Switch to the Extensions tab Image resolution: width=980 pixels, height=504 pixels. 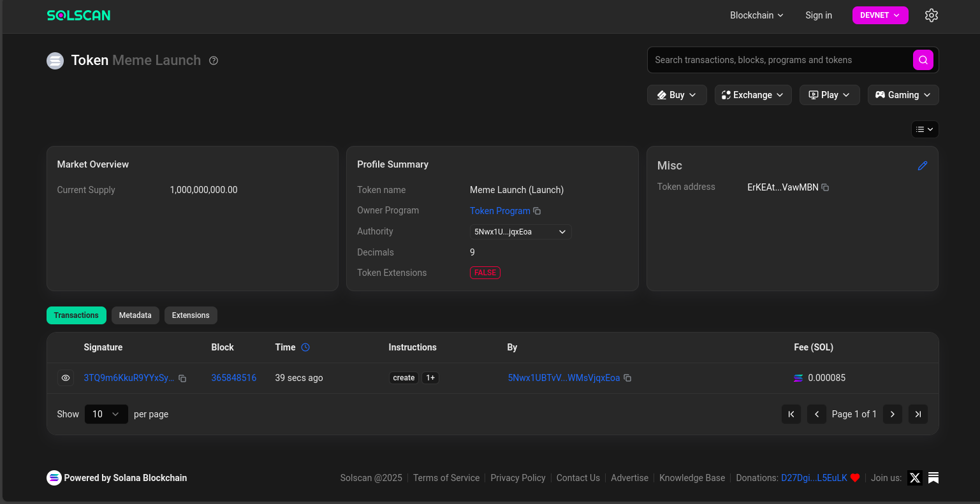pos(191,315)
